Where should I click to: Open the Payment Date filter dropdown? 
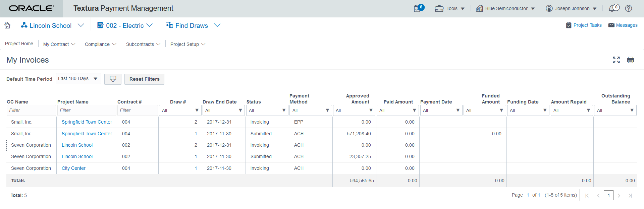441,111
